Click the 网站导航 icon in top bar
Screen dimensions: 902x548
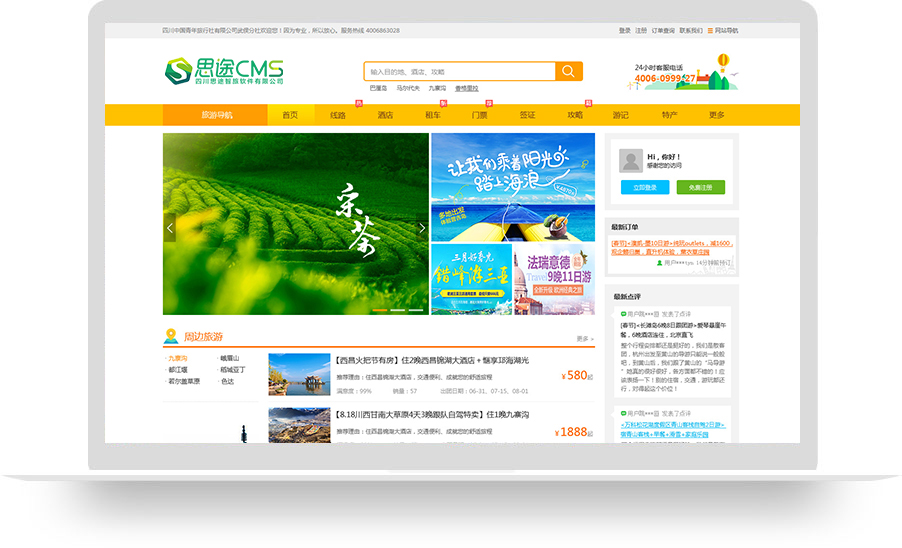tap(711, 31)
